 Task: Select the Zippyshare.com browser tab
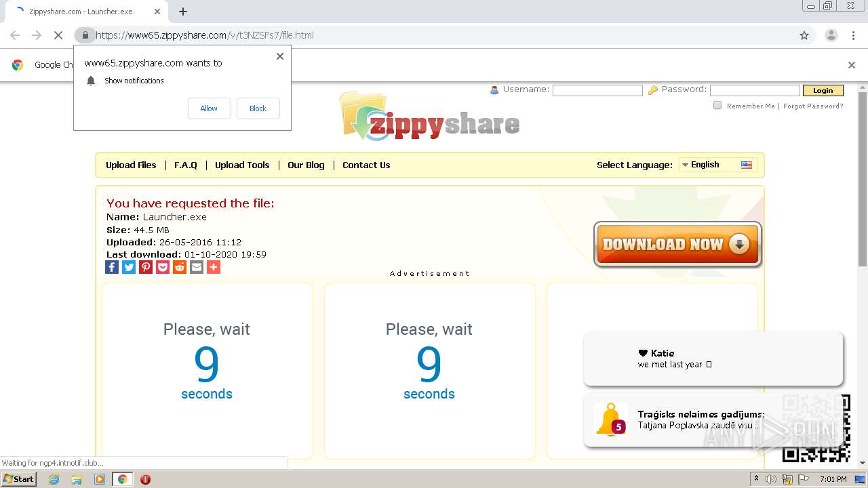click(83, 12)
